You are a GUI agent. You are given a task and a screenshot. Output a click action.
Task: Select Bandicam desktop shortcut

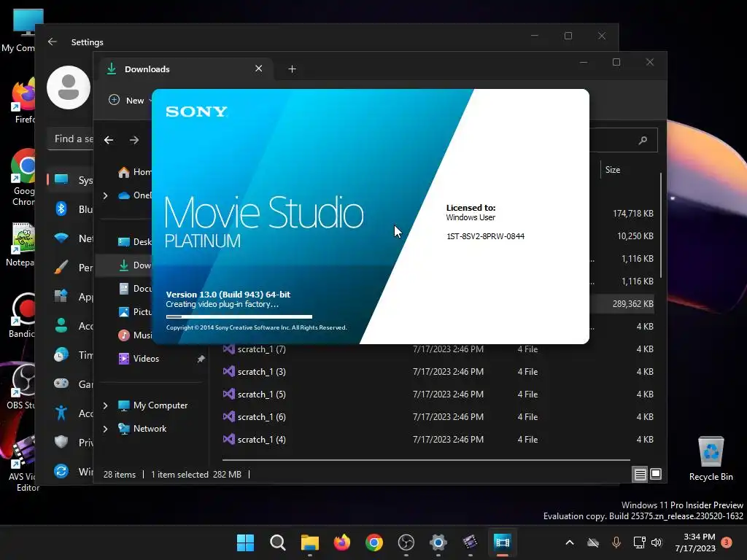coord(22,315)
